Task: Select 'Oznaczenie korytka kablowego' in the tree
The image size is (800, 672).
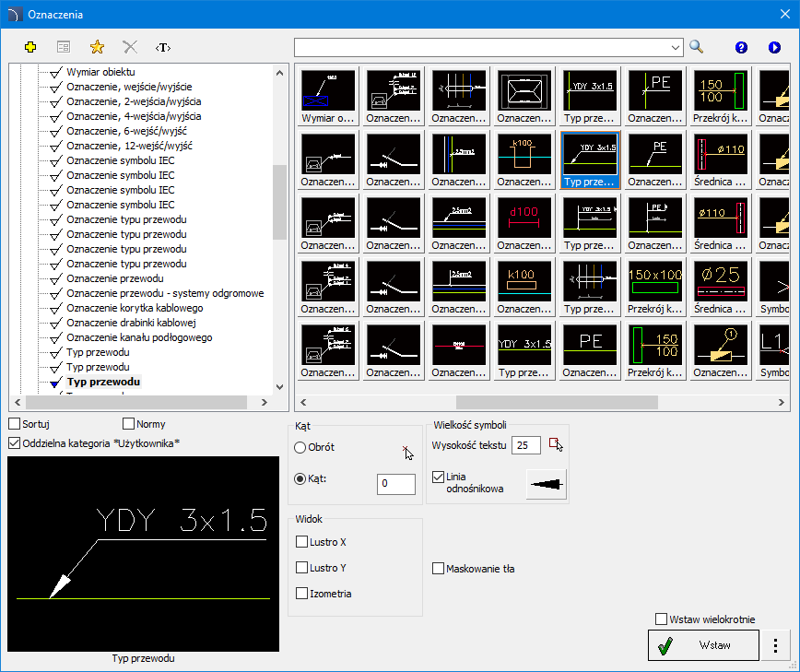Action: coord(135,308)
